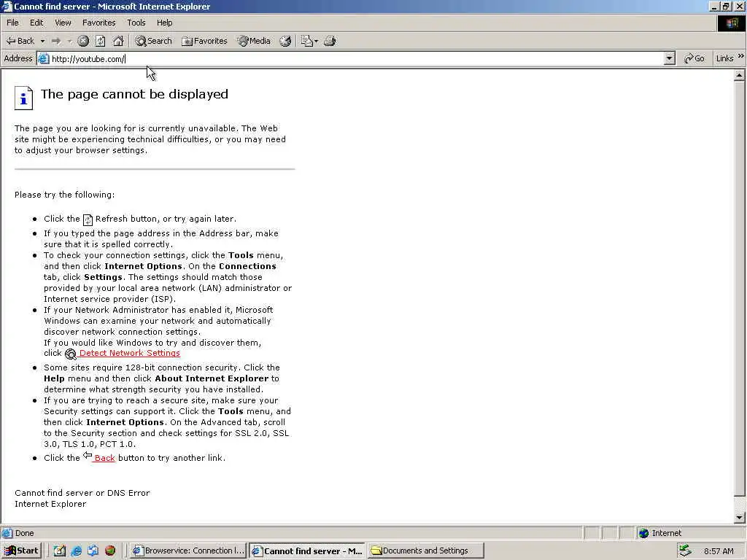The width and height of the screenshot is (747, 560).
Task: Print the page with the Print icon
Action: (x=330, y=41)
